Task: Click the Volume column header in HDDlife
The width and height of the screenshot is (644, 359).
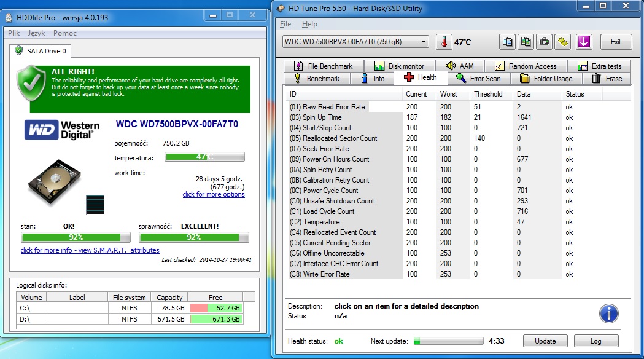Action: 31,298
